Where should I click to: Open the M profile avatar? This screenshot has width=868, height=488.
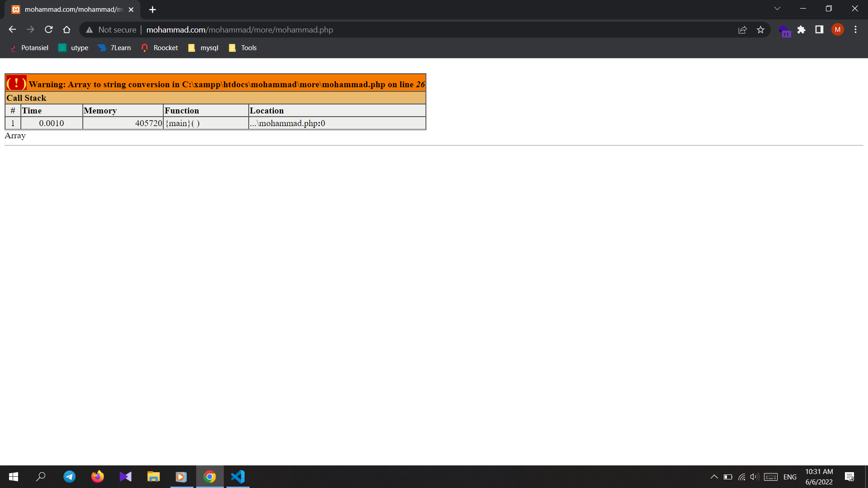click(838, 30)
